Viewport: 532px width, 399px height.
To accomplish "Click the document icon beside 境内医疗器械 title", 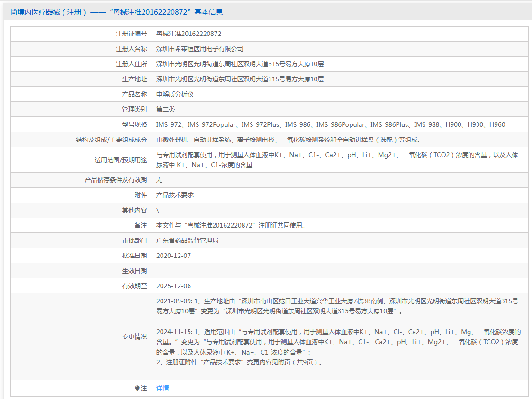I will click(14, 12).
